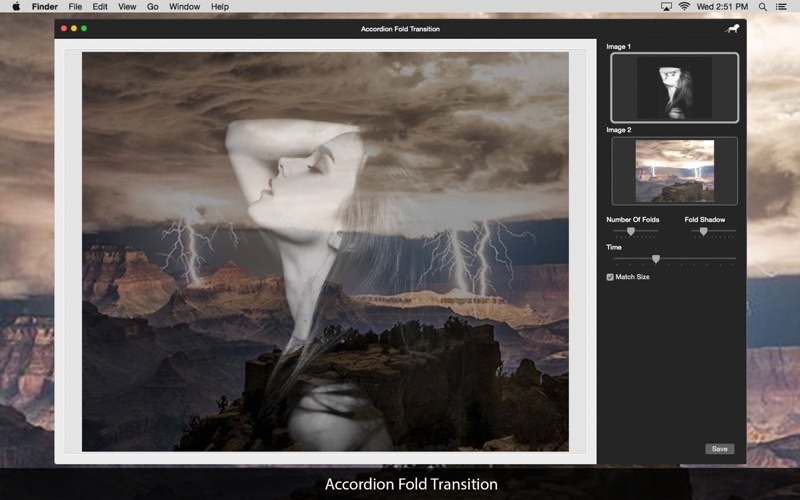Open the Edit menu

tap(100, 7)
